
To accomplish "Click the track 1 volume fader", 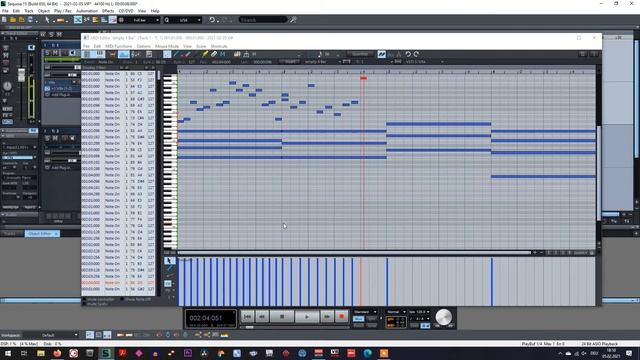I will click(21, 75).
